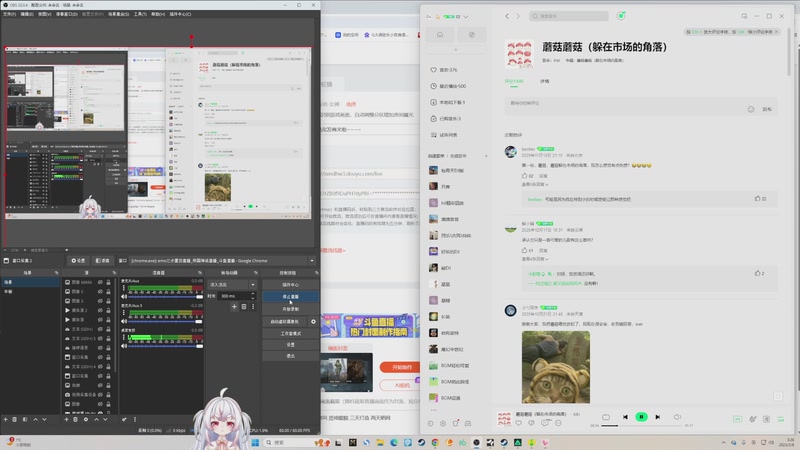Mute the 麦克风/Aux channel in OBS mixer
Viewport: 800px width, 450px height.
coord(124,296)
